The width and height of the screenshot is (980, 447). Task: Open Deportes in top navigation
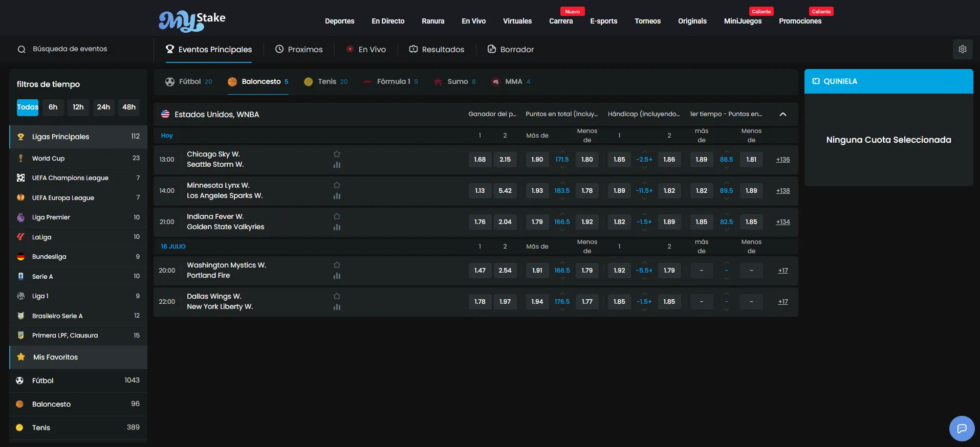click(340, 21)
